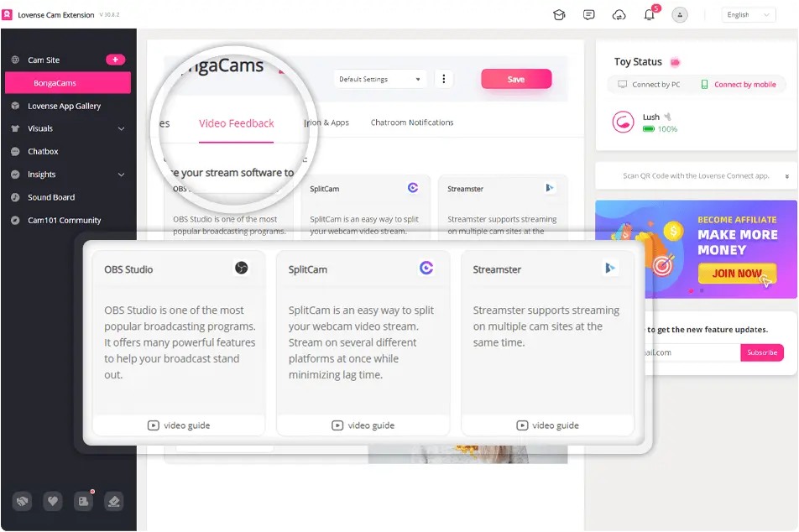
Task: Open Cam101 Community
Action: point(64,220)
